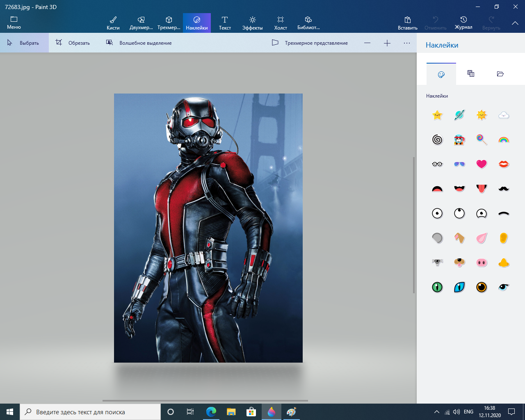Pick the black spiral sticker
The image size is (525, 420).
(438, 140)
